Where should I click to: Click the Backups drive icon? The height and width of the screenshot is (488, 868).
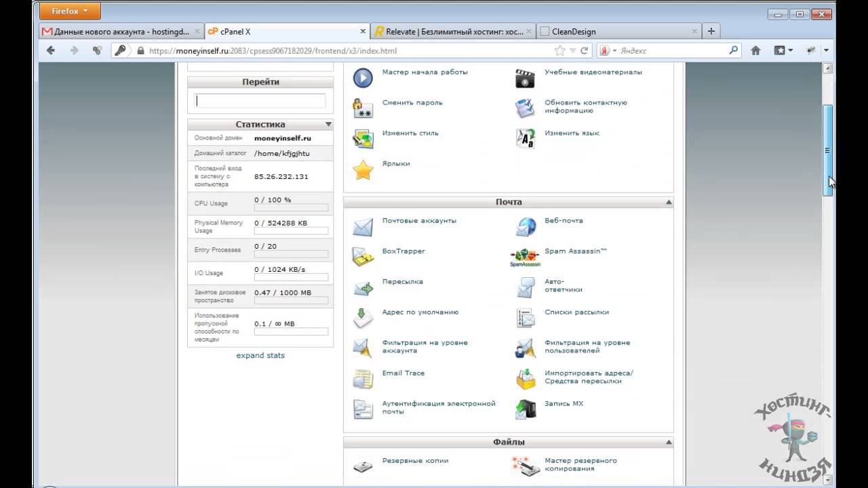(x=363, y=466)
